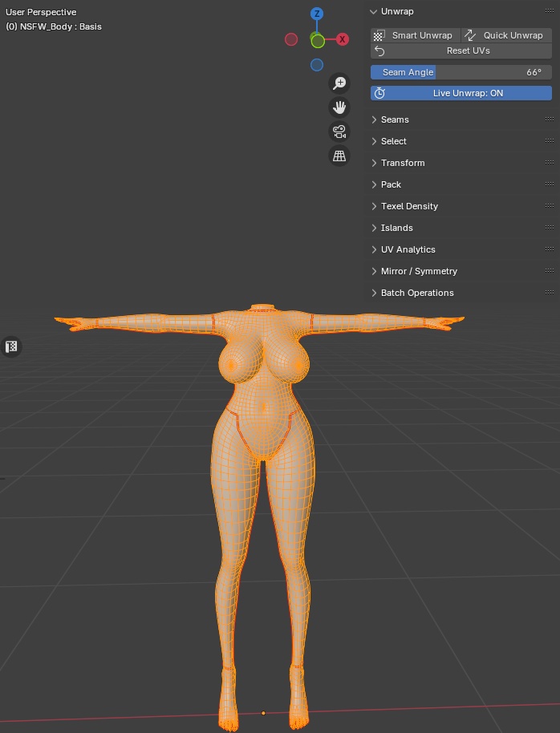560x733 pixels.
Task: Click the green Y axis on gizmo
Action: point(318,41)
